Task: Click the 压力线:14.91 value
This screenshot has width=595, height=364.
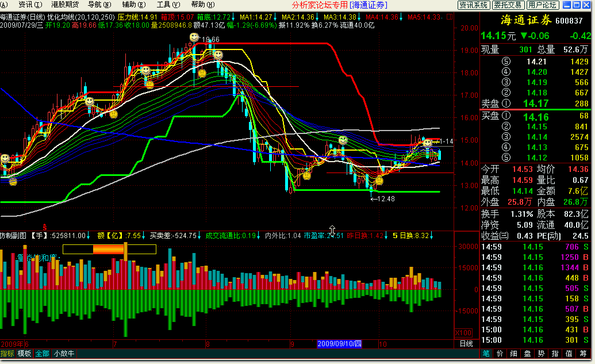Action: tap(137, 17)
